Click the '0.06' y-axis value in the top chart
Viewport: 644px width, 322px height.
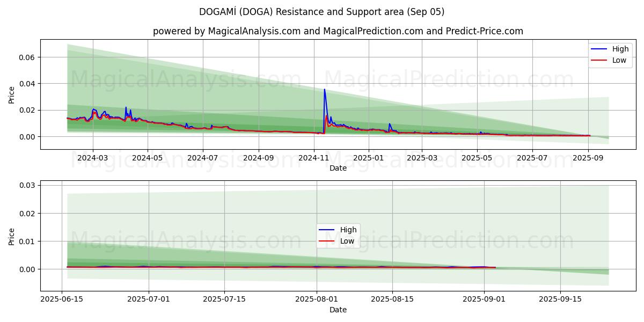[27, 57]
